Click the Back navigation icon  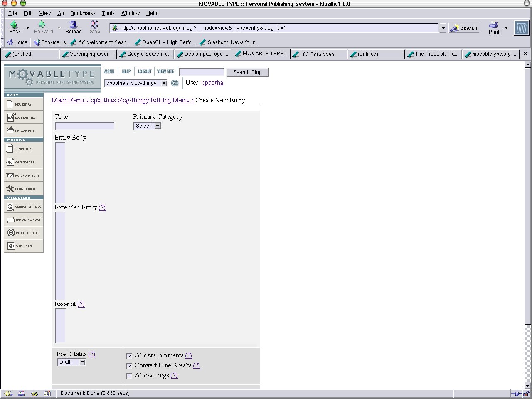[x=15, y=27]
